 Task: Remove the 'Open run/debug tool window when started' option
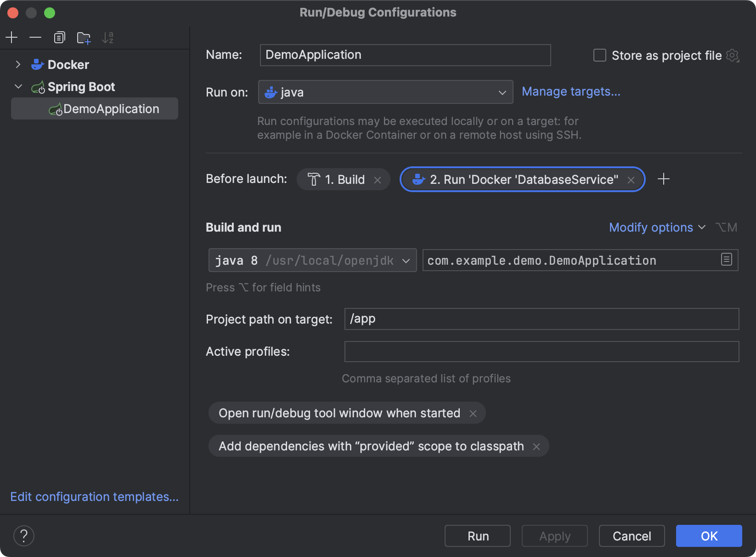(474, 413)
